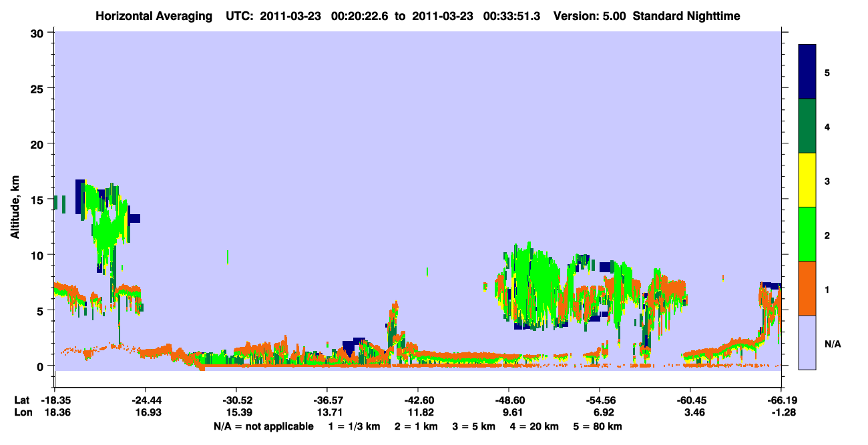Click the 'Lat' row label

(x=21, y=400)
